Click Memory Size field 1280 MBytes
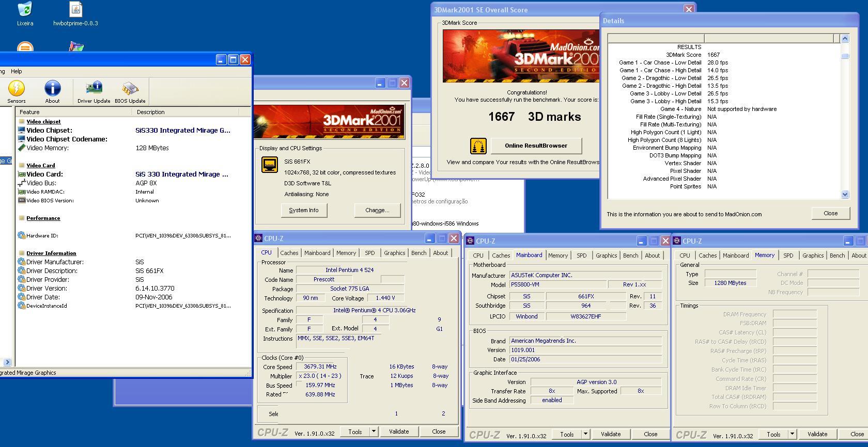This screenshot has height=447, width=868. (730, 283)
